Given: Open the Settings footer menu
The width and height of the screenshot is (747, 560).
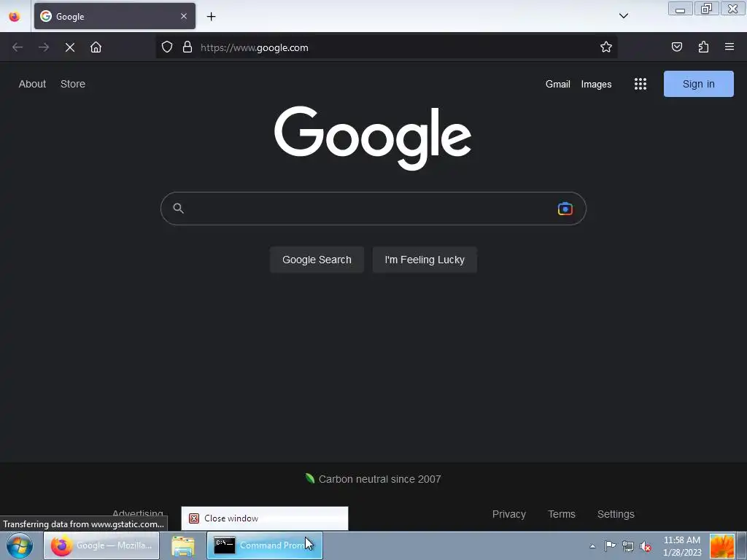Looking at the screenshot, I should coord(616,514).
